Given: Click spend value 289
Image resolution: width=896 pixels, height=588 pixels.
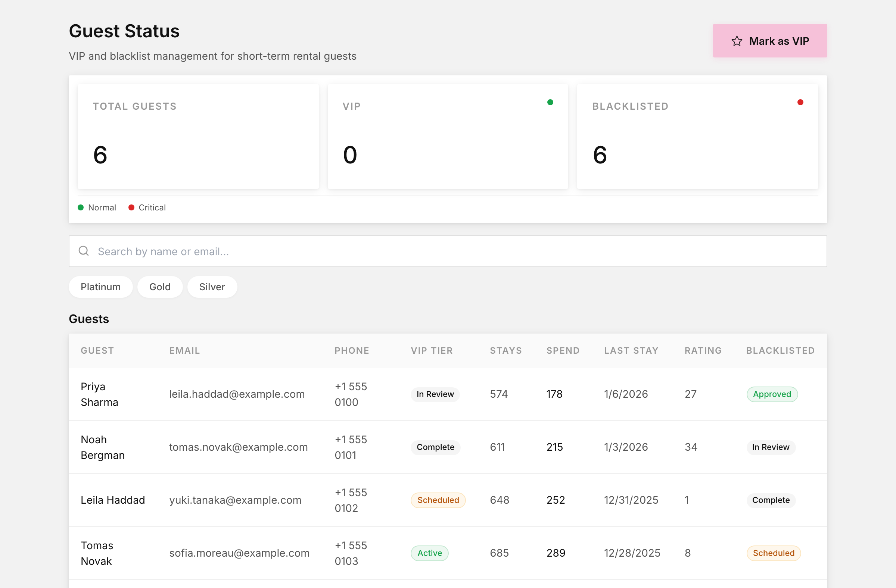Looking at the screenshot, I should click(x=556, y=553).
